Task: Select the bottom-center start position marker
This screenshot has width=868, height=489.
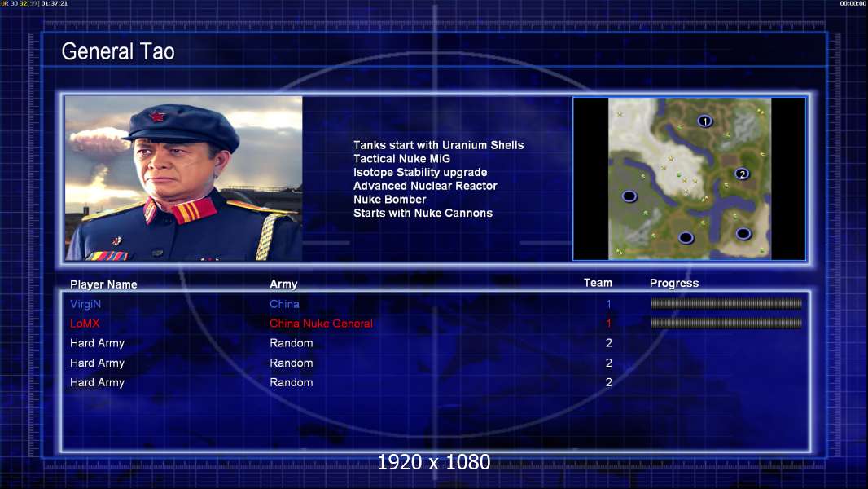Action: [686, 238]
